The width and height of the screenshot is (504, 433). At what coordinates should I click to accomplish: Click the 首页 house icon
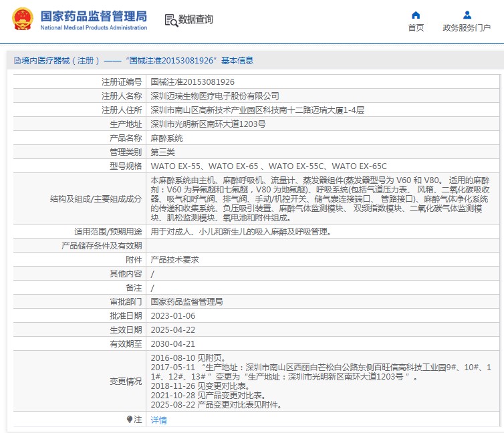click(416, 15)
